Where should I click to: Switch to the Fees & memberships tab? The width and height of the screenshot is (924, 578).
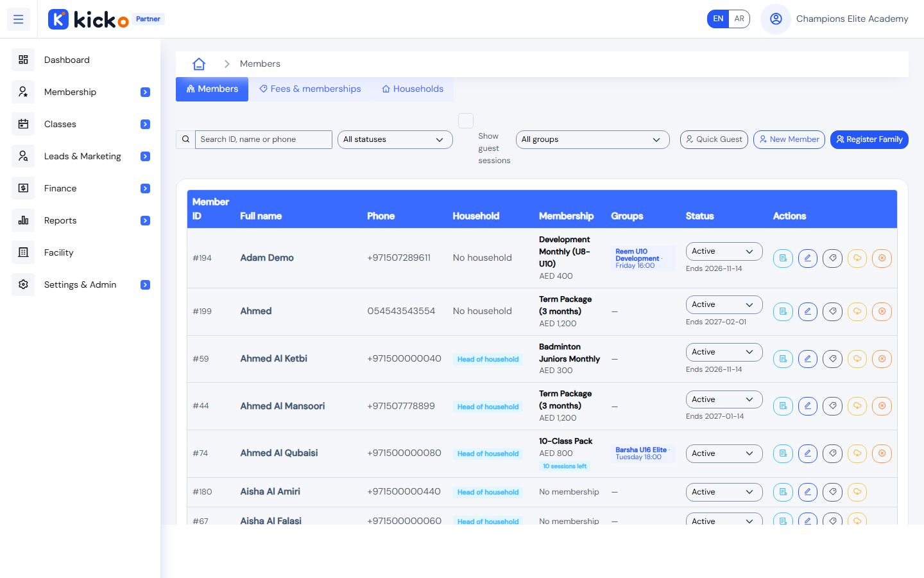point(310,89)
